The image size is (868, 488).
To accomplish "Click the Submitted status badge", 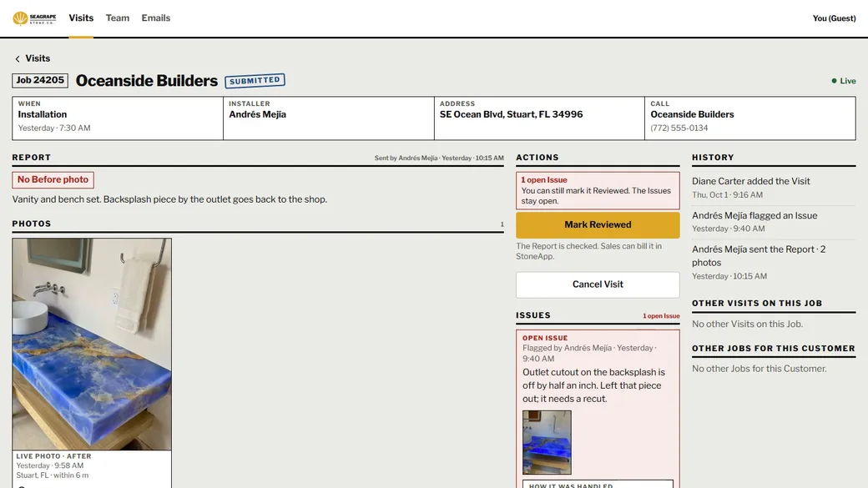I will pos(255,81).
